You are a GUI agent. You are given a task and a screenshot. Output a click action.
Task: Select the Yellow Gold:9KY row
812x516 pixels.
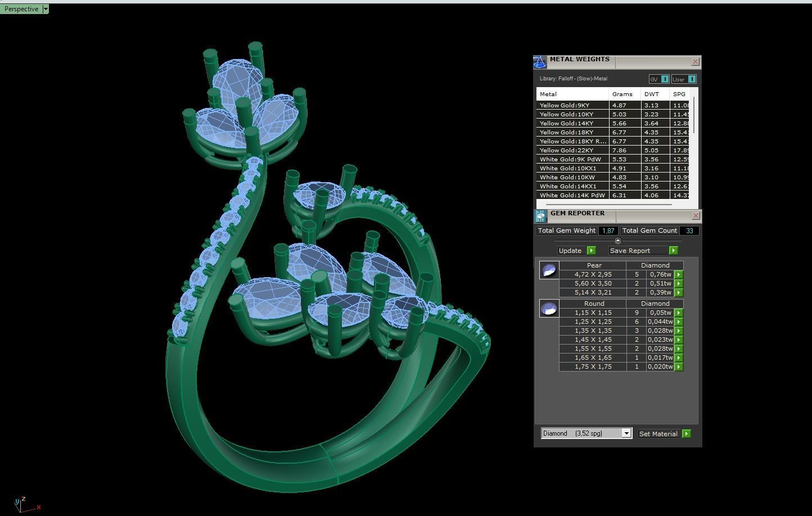[613, 105]
